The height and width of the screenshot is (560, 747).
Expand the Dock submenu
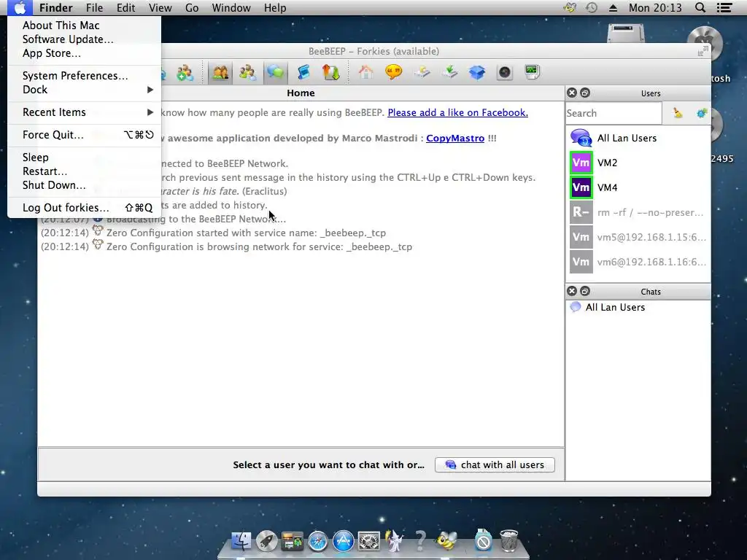coord(85,90)
